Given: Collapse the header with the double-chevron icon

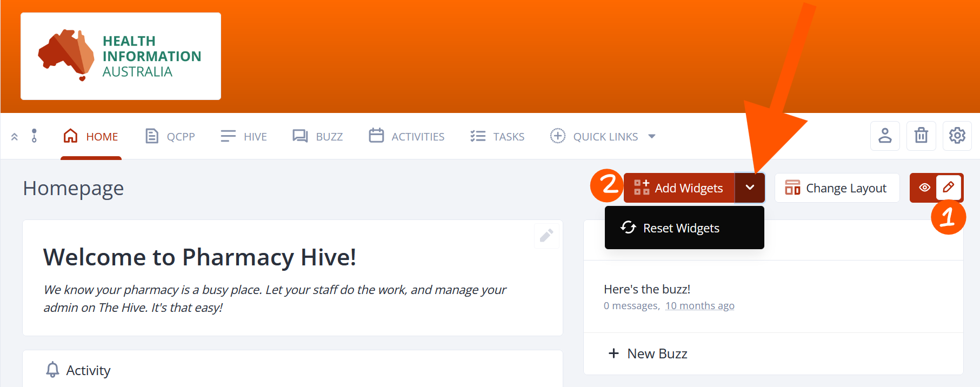Looking at the screenshot, I should [15, 137].
